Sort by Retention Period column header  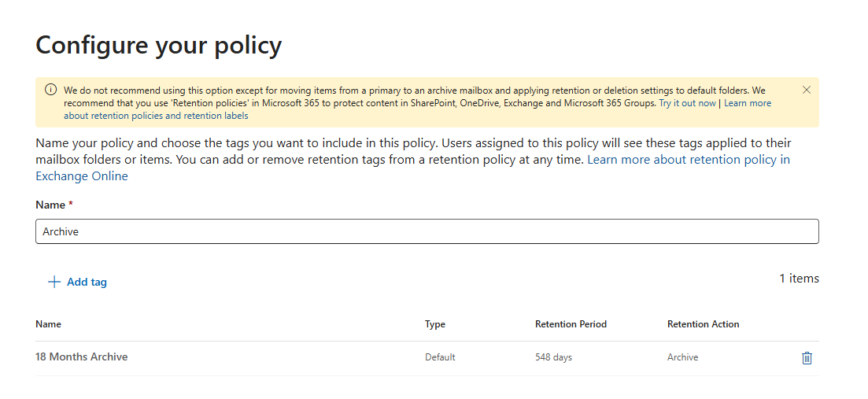[571, 324]
